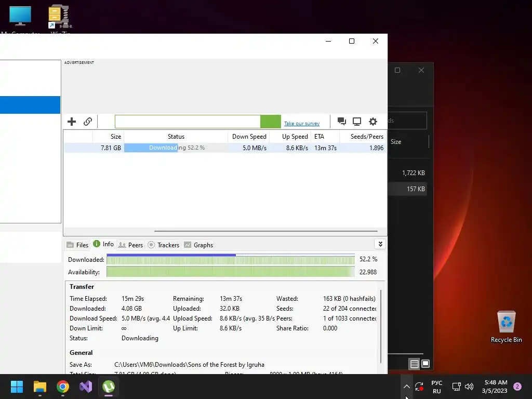Click the Add Torrent from URL link icon
The height and width of the screenshot is (399, 532).
coord(88,122)
